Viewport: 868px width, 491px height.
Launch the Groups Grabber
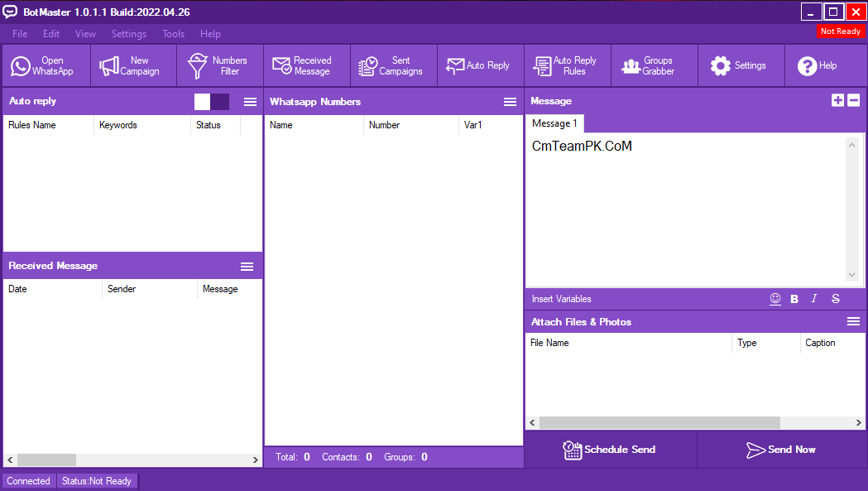coord(655,66)
